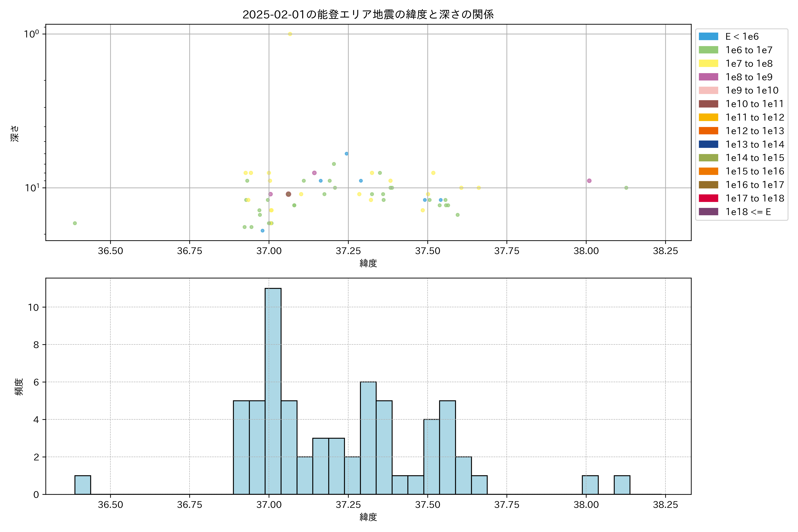Click the green 1e6 to 1e7 legend swatch

(x=708, y=50)
